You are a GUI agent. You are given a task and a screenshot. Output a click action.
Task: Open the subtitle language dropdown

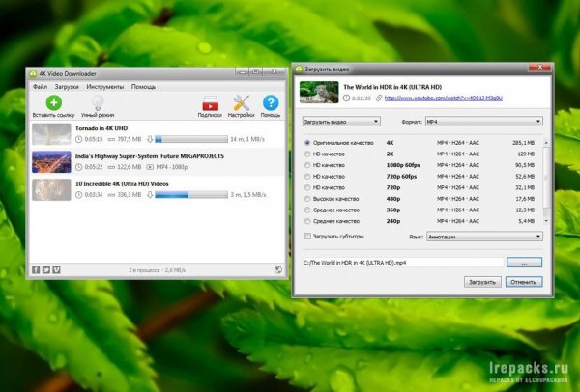(x=484, y=237)
